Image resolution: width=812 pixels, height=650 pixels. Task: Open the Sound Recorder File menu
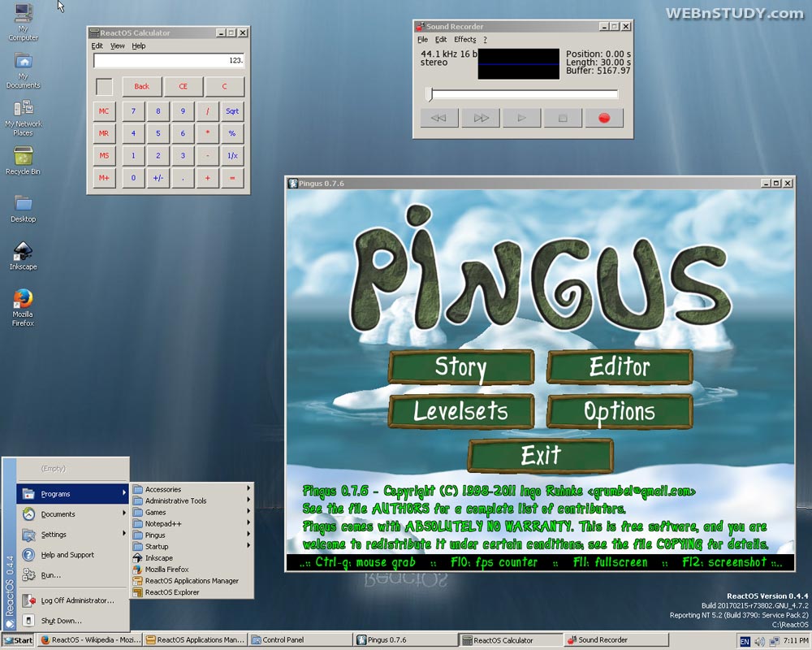[x=422, y=39]
